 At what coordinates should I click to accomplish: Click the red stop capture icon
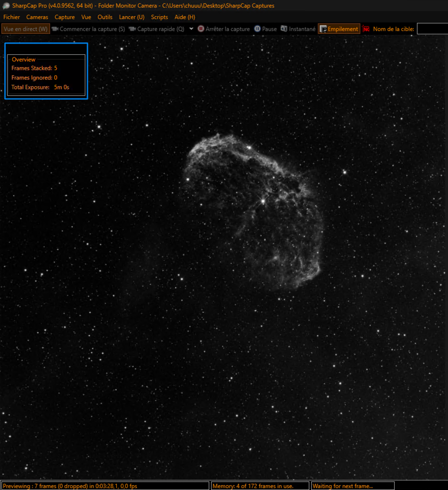pyautogui.click(x=201, y=29)
